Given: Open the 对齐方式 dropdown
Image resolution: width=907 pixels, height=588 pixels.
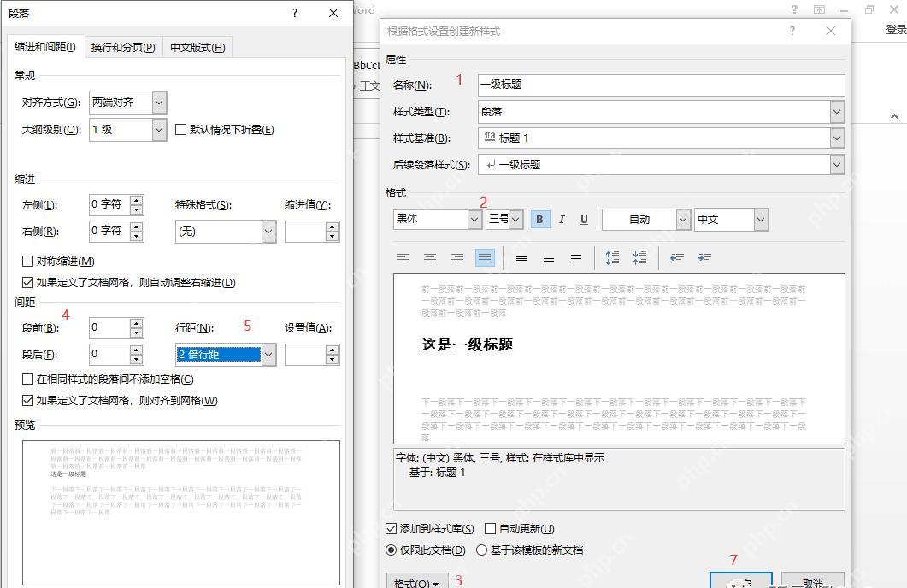Looking at the screenshot, I should (x=159, y=103).
